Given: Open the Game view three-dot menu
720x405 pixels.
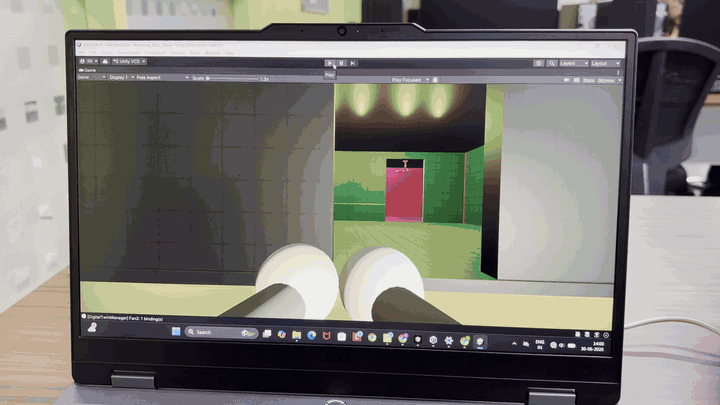Looking at the screenshot, I should pos(618,72).
